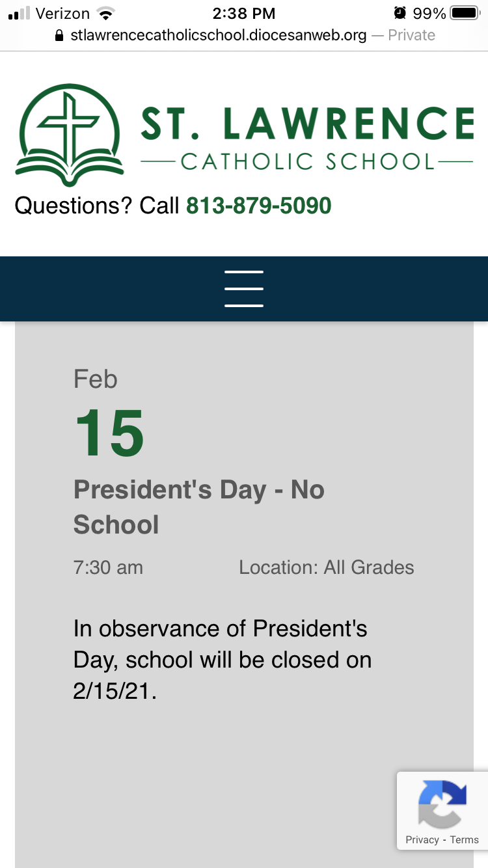This screenshot has height=868, width=488.
Task: Tap the 2:38 PM clock in status bar
Action: 244,13
